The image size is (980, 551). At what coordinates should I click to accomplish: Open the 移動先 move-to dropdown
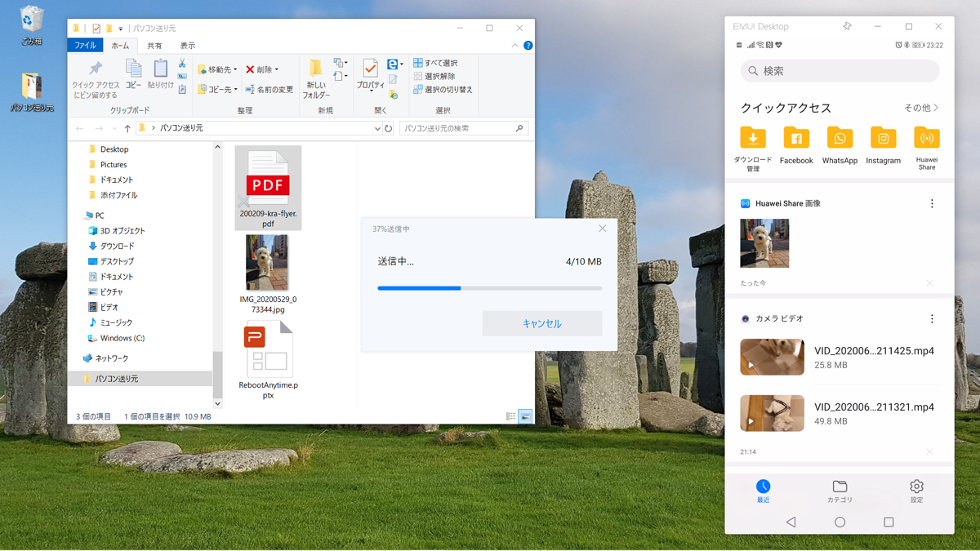coord(217,69)
